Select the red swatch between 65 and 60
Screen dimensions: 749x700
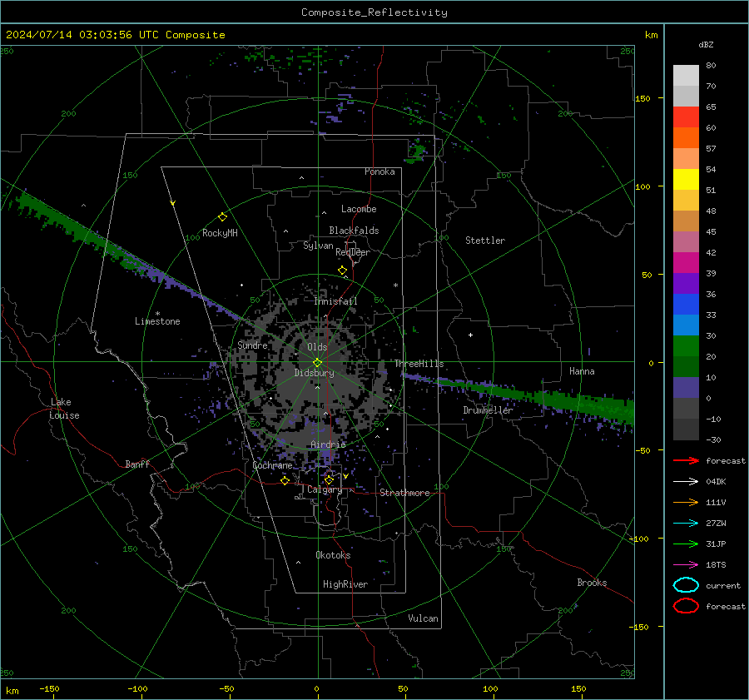tap(686, 117)
